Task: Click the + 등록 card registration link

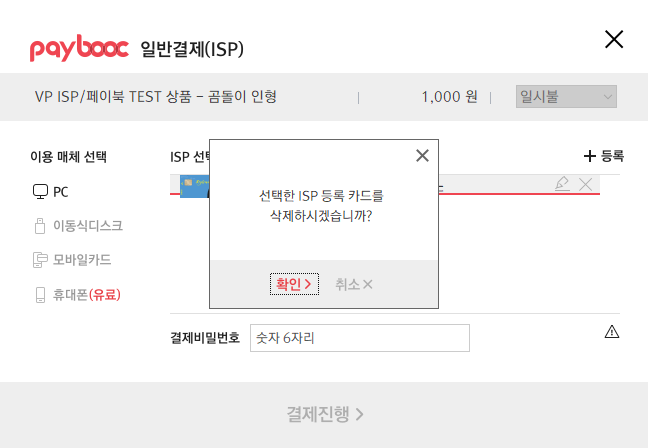Action: [604, 156]
